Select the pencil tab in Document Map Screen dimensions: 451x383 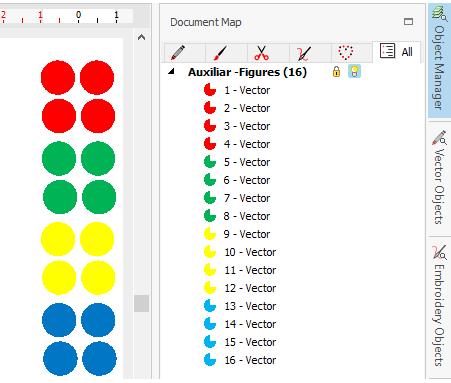185,53
